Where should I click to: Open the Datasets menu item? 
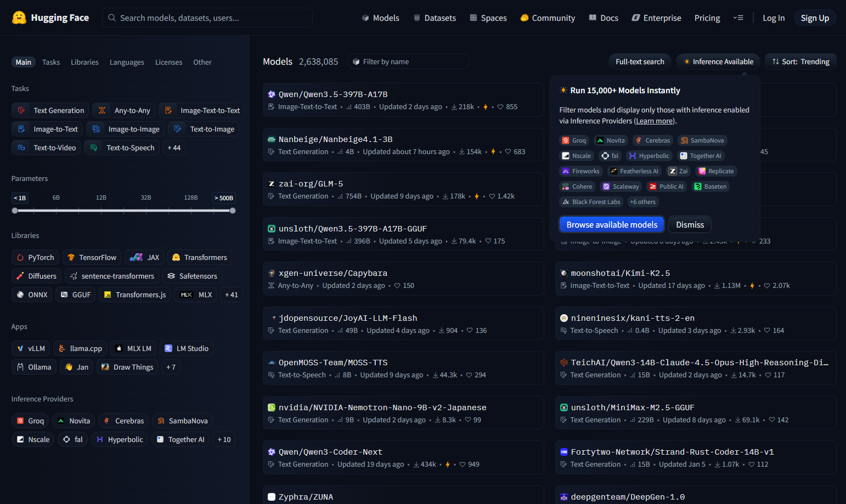click(x=435, y=18)
